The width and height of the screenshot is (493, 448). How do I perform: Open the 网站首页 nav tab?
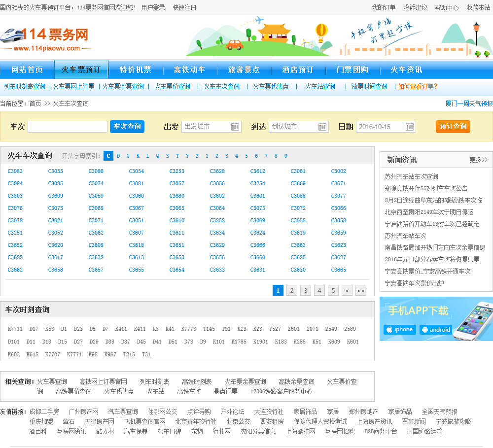[x=27, y=69]
